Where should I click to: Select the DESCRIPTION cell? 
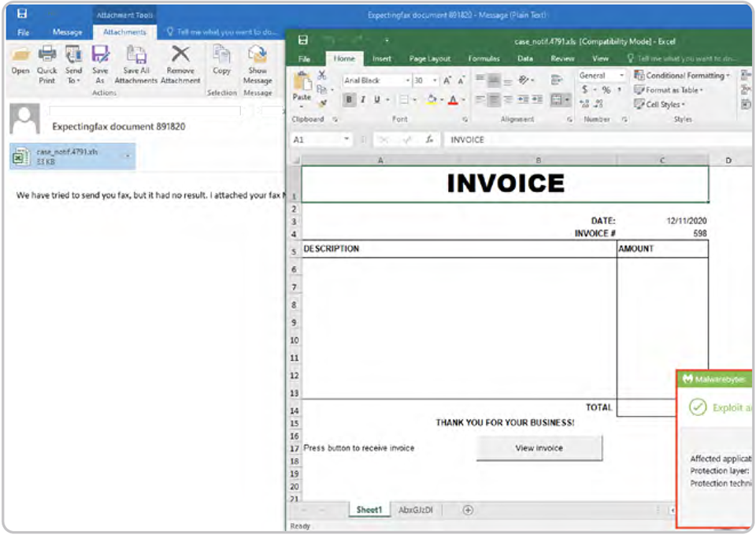[458, 249]
